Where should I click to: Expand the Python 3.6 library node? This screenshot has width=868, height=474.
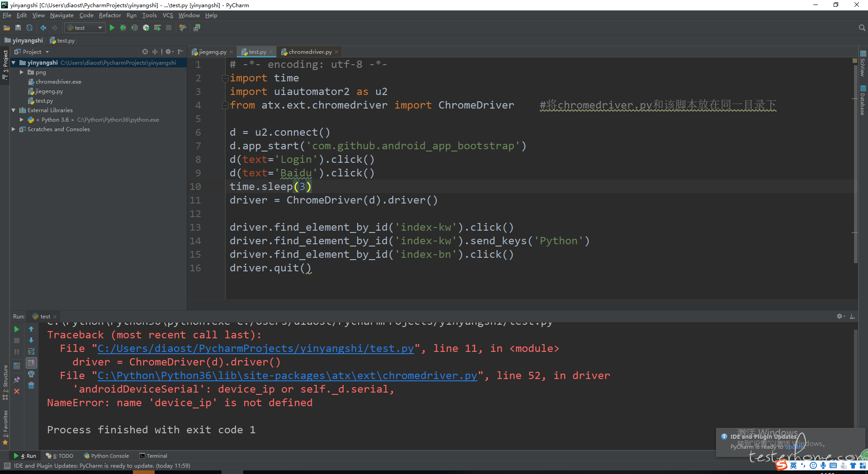(21, 120)
